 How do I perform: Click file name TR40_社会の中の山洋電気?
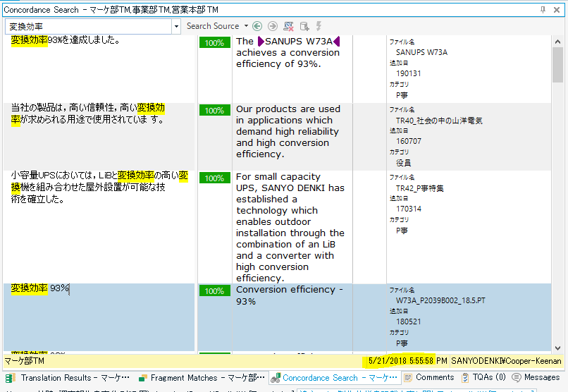click(439, 121)
